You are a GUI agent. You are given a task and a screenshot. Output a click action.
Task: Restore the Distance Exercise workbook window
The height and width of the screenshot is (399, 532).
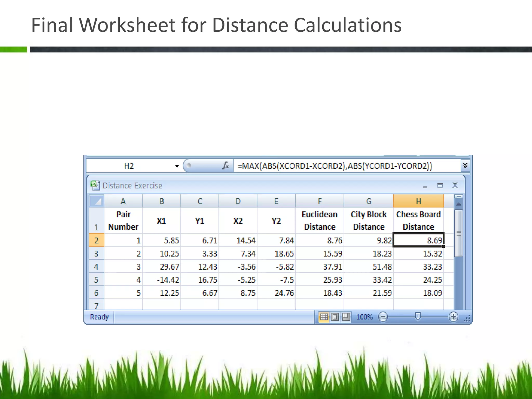(440, 185)
